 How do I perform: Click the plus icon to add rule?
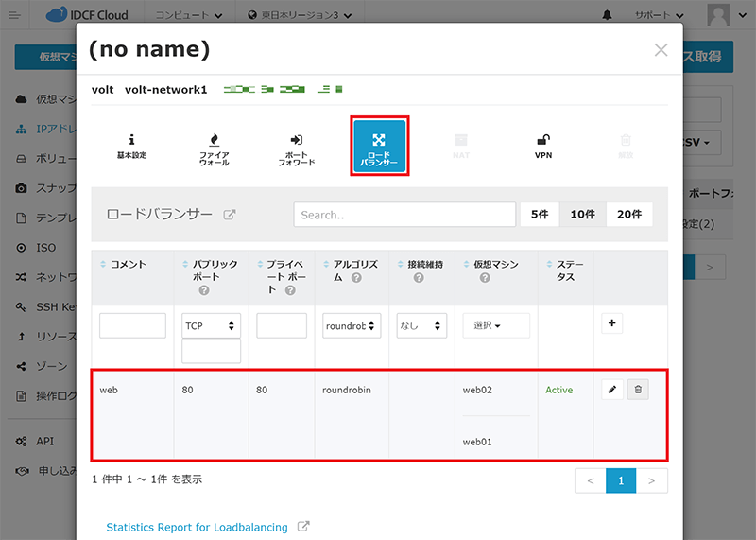612,324
